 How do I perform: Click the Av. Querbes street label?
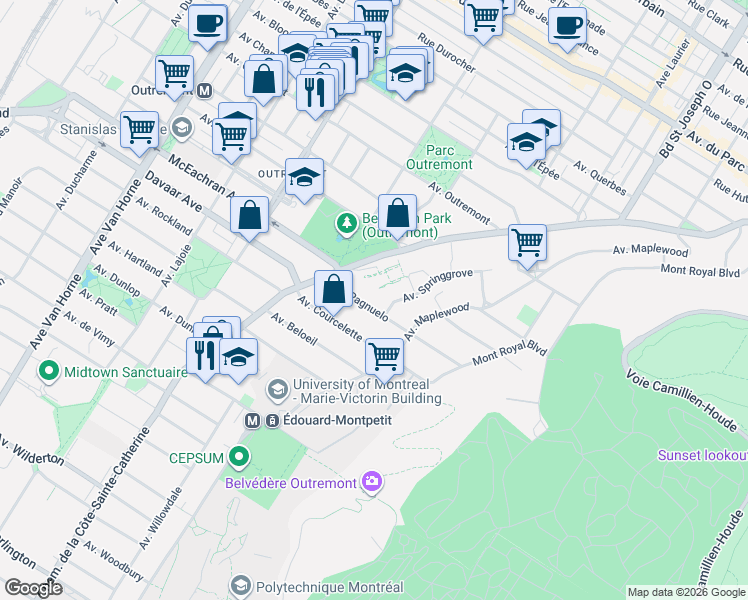coord(600,178)
